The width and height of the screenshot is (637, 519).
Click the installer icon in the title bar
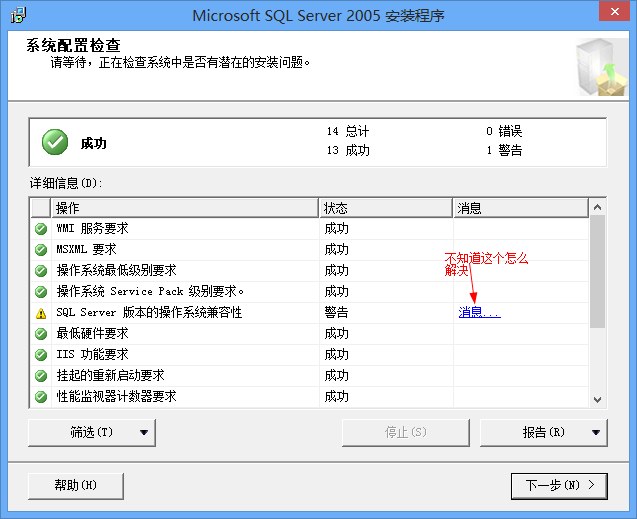(x=17, y=15)
